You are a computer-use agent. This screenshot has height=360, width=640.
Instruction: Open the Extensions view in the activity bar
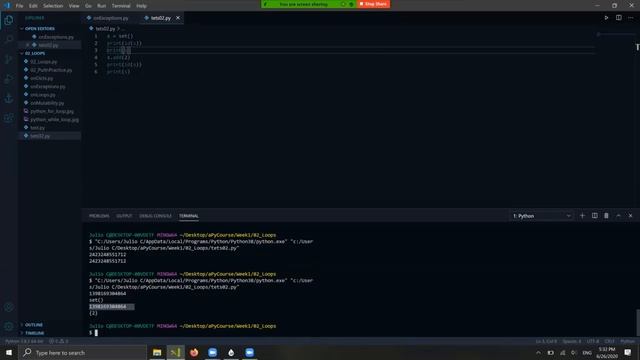[x=9, y=118]
